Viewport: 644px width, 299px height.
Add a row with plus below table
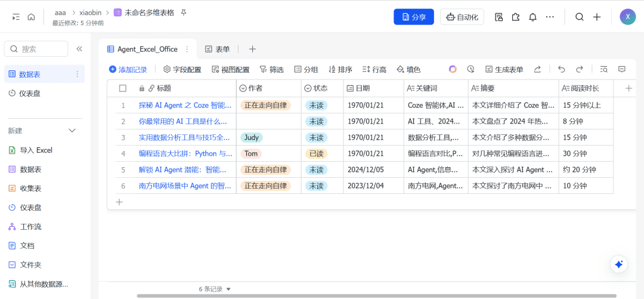point(119,202)
